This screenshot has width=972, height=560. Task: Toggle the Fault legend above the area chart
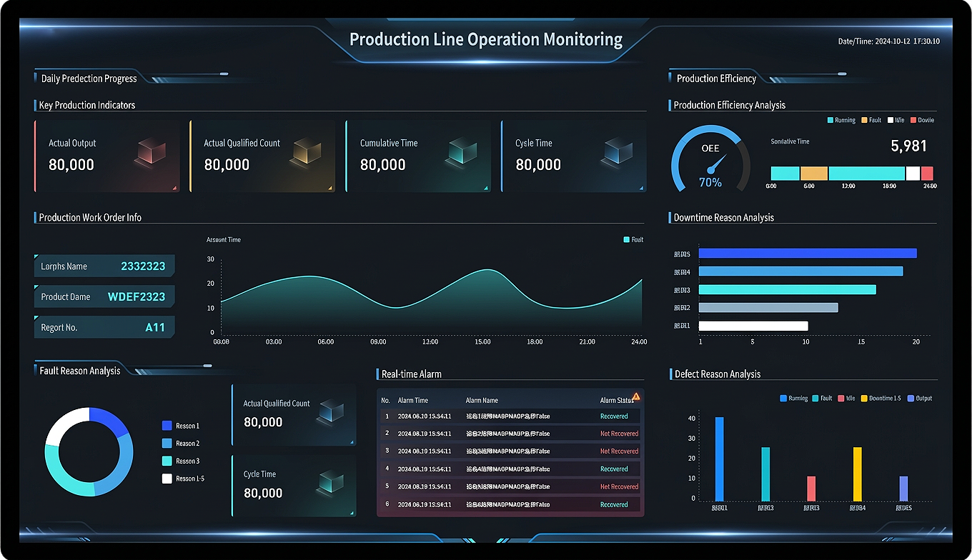pyautogui.click(x=632, y=239)
